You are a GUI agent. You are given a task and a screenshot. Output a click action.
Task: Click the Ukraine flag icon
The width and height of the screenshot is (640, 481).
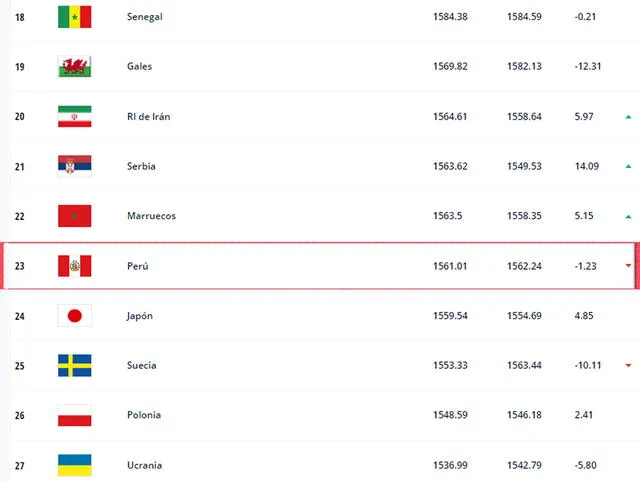[x=75, y=465]
